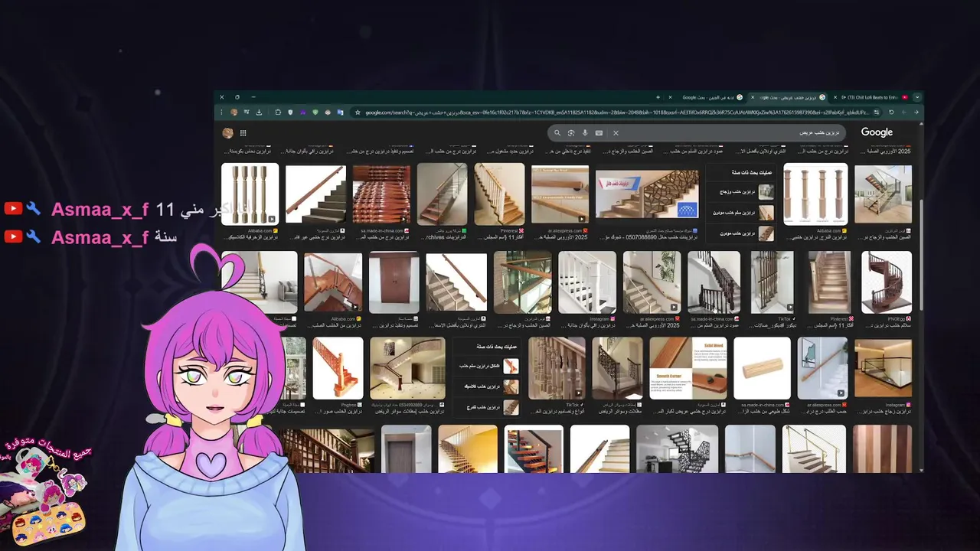This screenshot has height=551, width=980.
Task: Click the Google logo on search page
Action: 877,132
